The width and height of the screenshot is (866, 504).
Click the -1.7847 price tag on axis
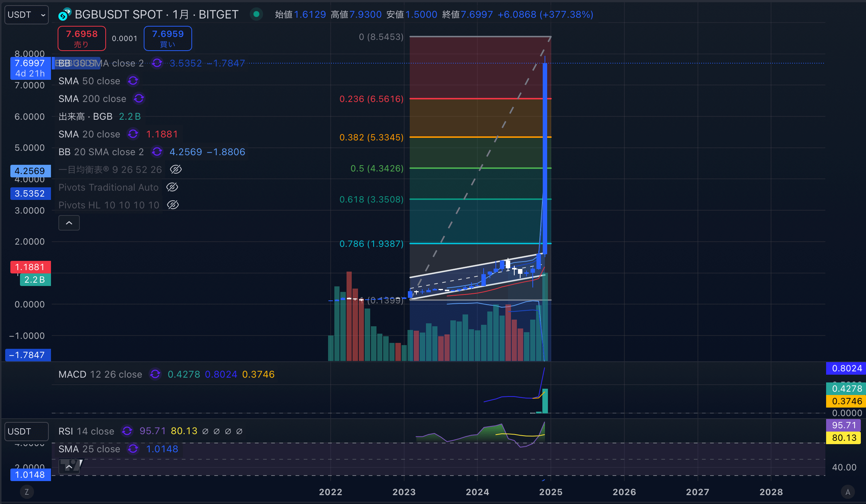click(x=28, y=355)
